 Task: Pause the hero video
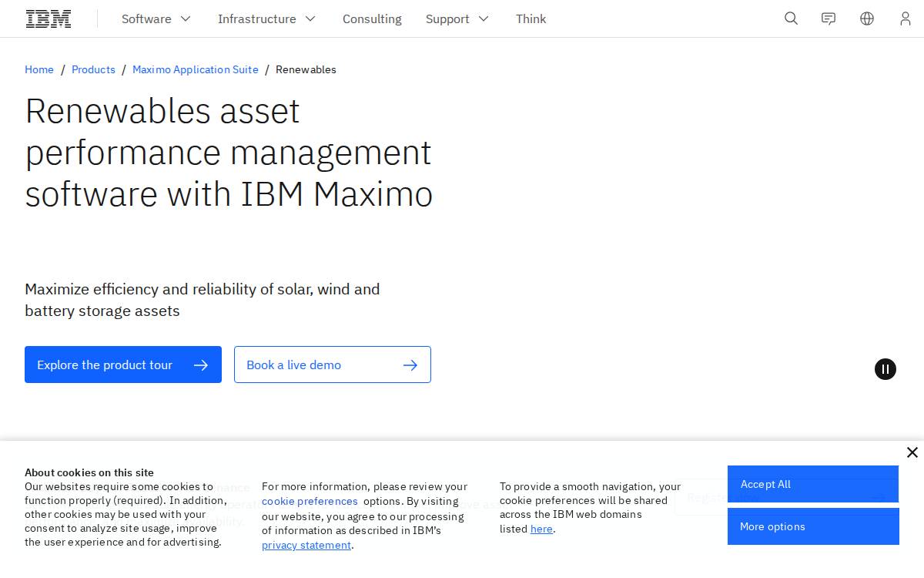click(x=885, y=369)
